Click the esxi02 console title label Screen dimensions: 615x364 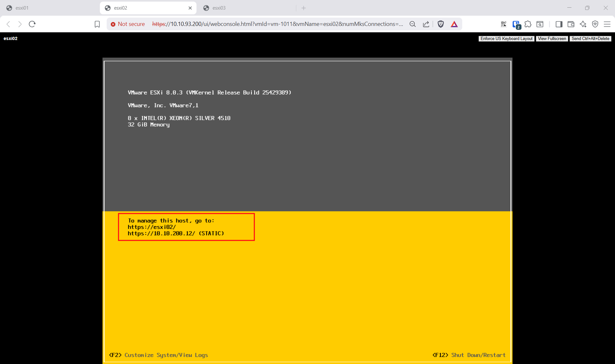[x=11, y=38]
